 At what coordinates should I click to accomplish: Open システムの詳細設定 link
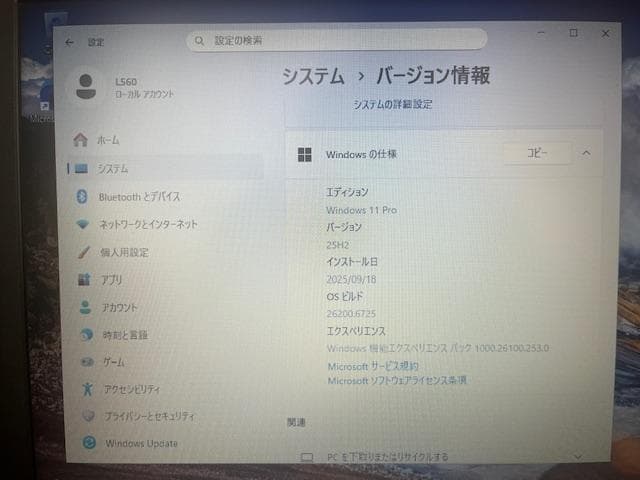[392, 104]
